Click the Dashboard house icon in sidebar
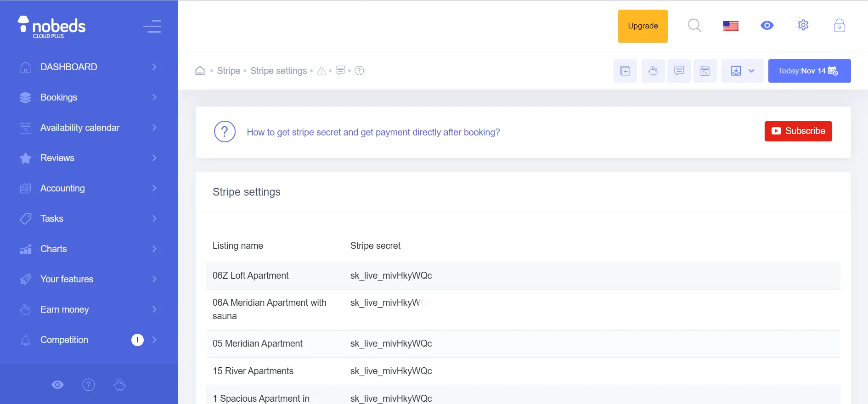 (x=26, y=67)
